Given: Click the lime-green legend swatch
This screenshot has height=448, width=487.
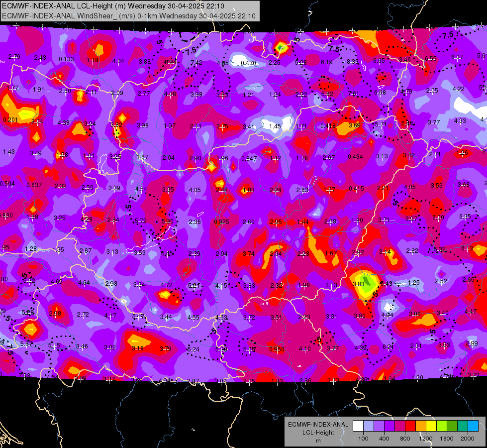Looking at the screenshot, I should click(x=442, y=426).
